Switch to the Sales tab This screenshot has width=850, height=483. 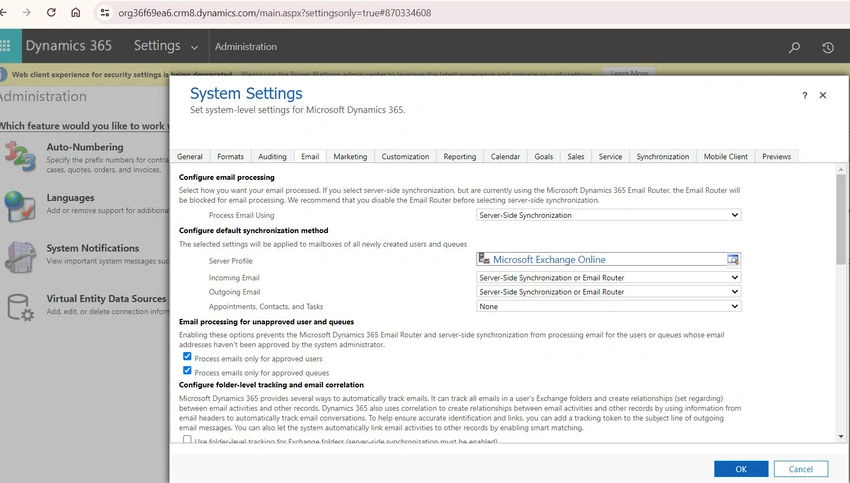576,157
